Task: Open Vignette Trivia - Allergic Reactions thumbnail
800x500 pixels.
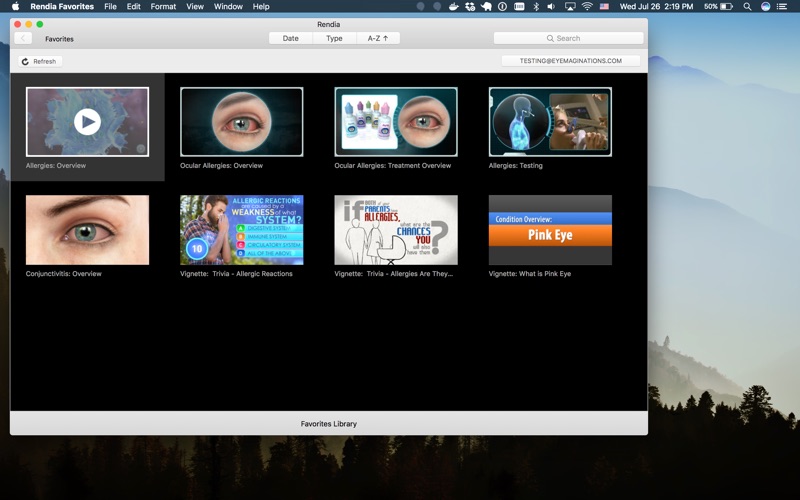Action: click(x=242, y=230)
